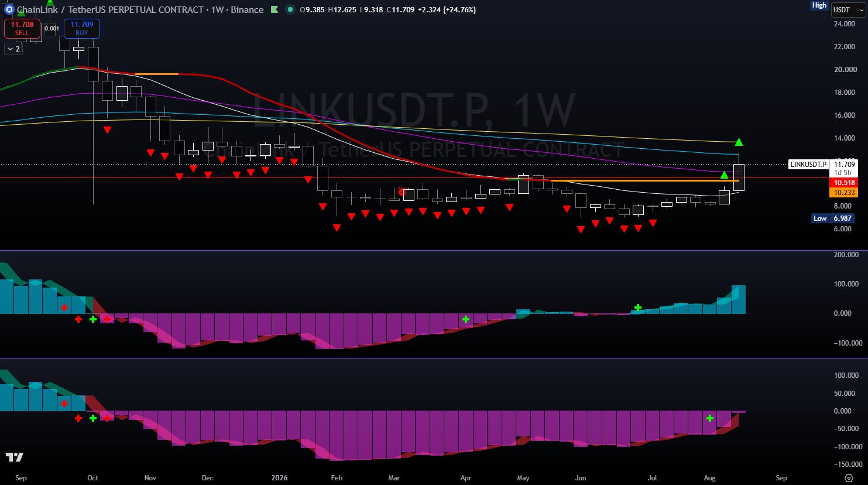The image size is (868, 485).
Task: Click the 1d 5h candle countdown
Action: [843, 173]
